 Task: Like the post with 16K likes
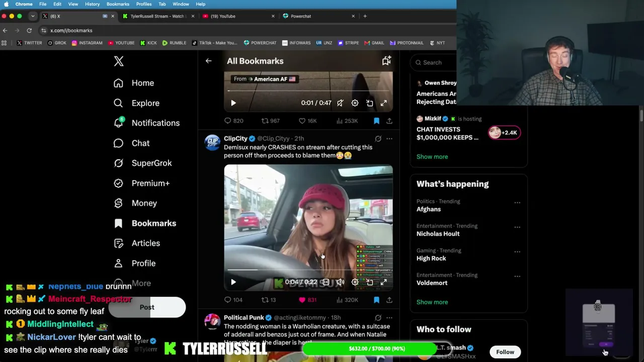tap(307, 121)
